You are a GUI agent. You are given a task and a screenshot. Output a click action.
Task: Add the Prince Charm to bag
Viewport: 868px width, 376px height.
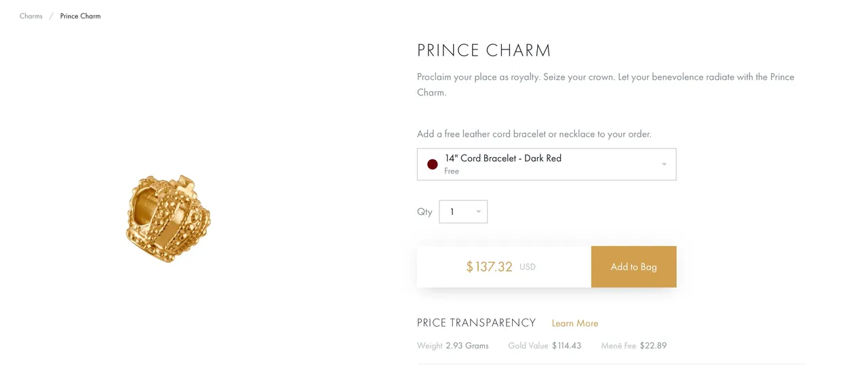(x=633, y=266)
